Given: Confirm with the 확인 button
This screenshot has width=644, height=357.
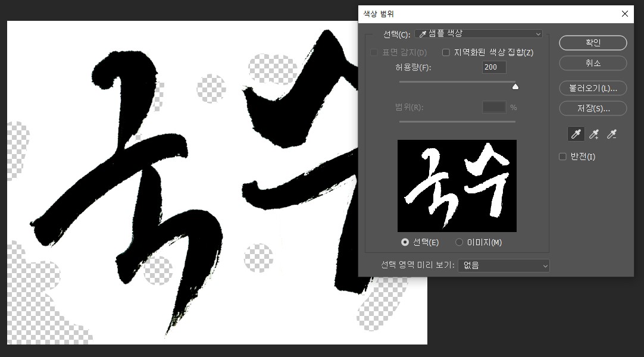Looking at the screenshot, I should point(593,43).
